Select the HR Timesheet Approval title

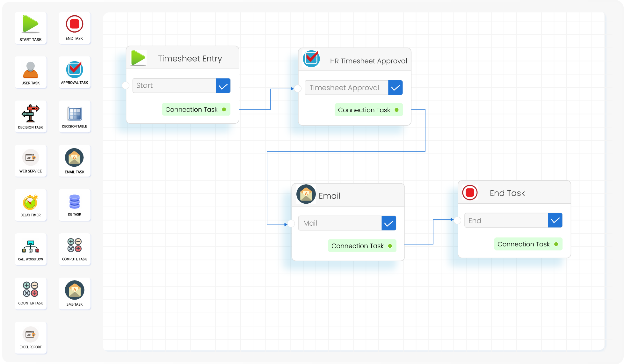point(368,61)
